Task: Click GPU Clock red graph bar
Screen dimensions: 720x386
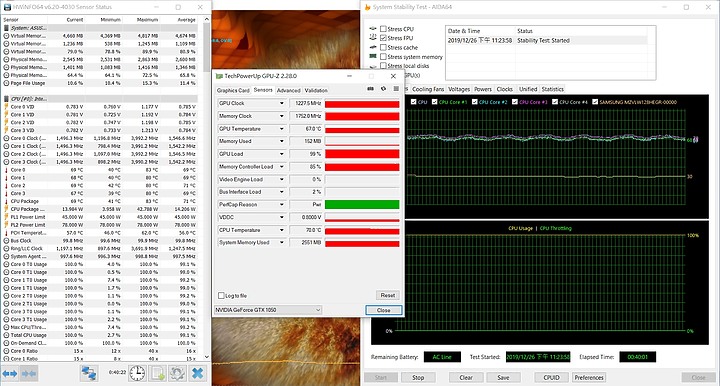Action: tap(362, 104)
